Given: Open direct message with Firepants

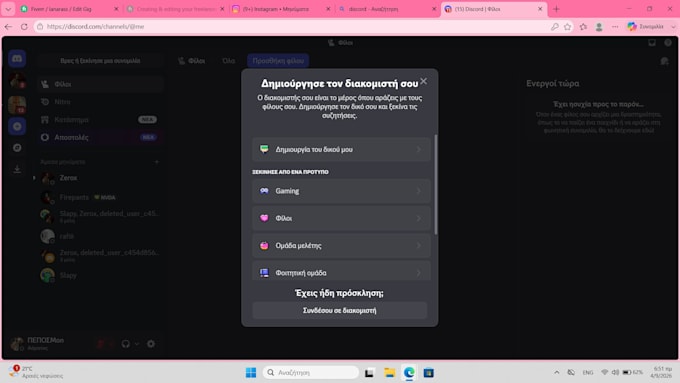Looking at the screenshot, I should pyautogui.click(x=100, y=197).
